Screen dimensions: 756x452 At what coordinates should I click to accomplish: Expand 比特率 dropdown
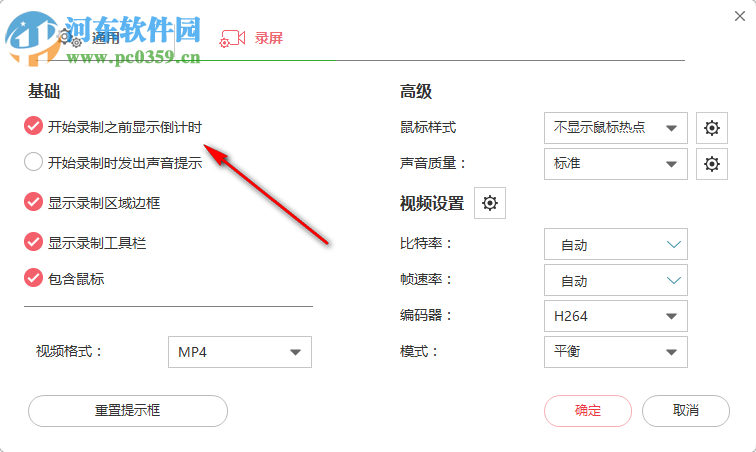616,244
